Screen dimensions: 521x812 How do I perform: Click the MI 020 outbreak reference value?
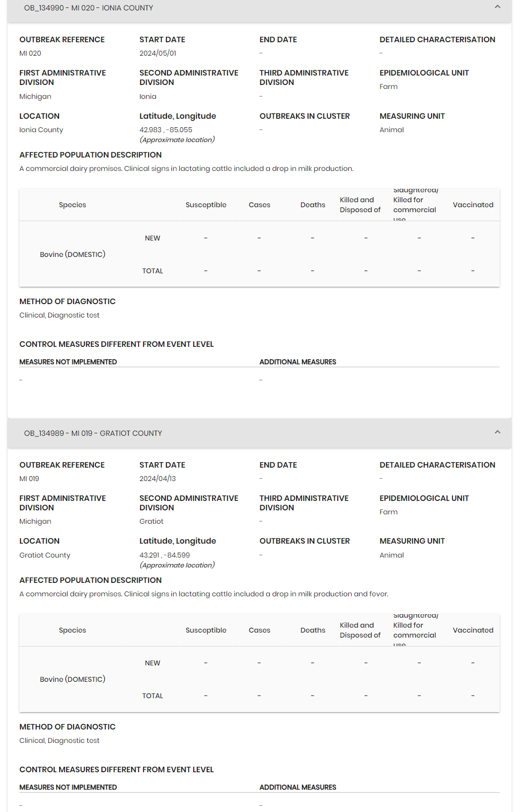pyautogui.click(x=30, y=53)
